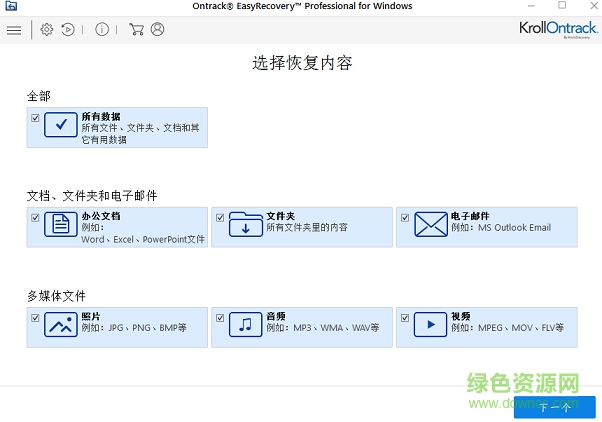Click 'MPEG、MOV、FLV等' description
The height and width of the screenshot is (422, 602).
click(x=521, y=328)
